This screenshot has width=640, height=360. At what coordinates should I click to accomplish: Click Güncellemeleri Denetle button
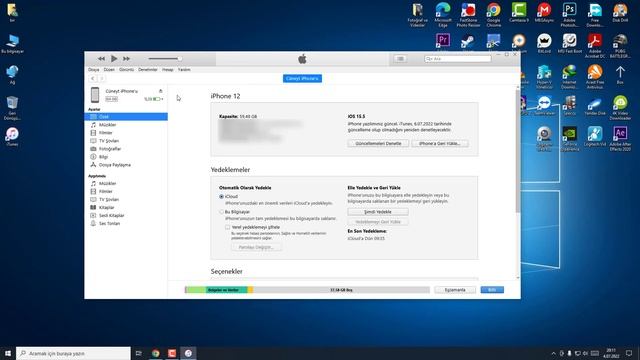click(x=378, y=144)
